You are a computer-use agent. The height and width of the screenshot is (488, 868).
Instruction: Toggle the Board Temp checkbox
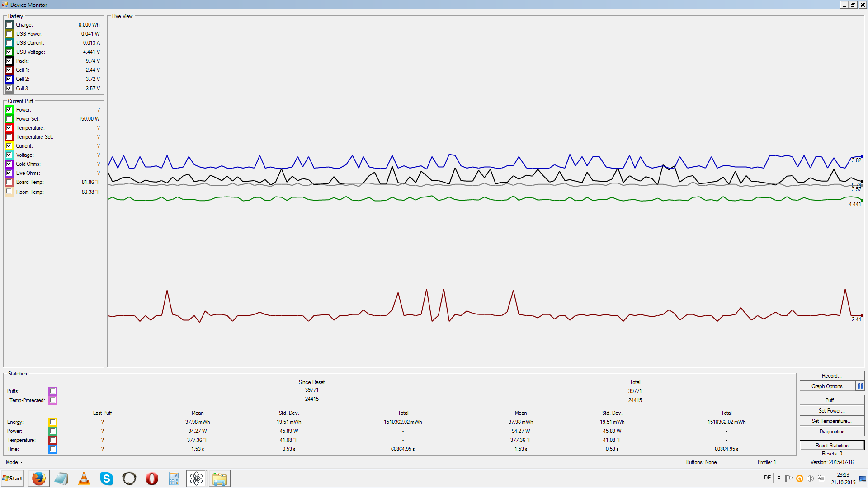pyautogui.click(x=9, y=182)
